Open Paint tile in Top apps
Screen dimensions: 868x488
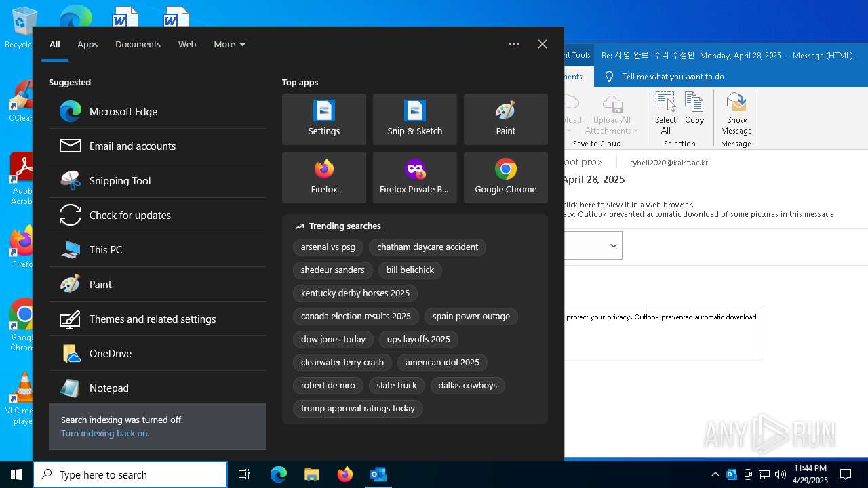[506, 119]
